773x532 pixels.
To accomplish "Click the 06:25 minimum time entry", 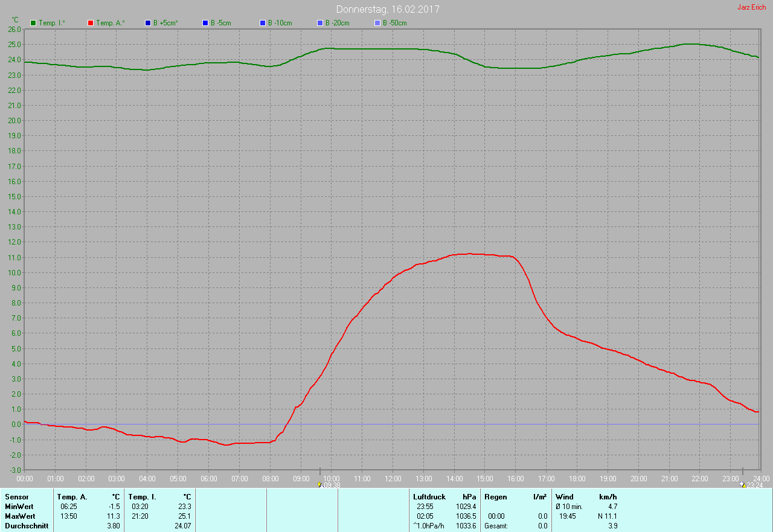I will coord(69,507).
